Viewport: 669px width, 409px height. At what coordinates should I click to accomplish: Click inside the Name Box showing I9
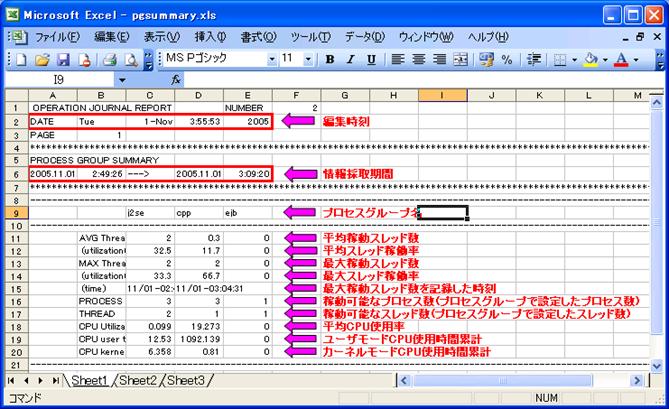click(x=59, y=80)
